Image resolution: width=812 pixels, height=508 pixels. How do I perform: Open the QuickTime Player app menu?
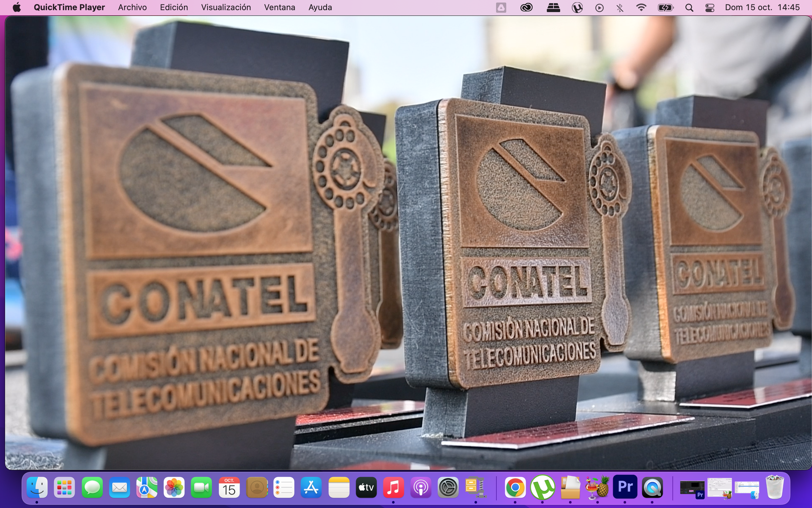pyautogui.click(x=69, y=7)
